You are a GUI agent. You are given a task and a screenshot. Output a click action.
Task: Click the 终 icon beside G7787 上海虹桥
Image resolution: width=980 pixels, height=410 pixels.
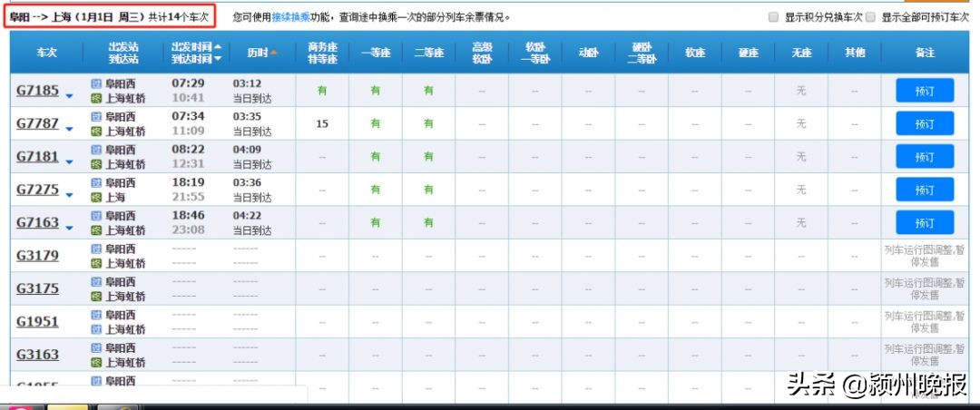pos(95,132)
